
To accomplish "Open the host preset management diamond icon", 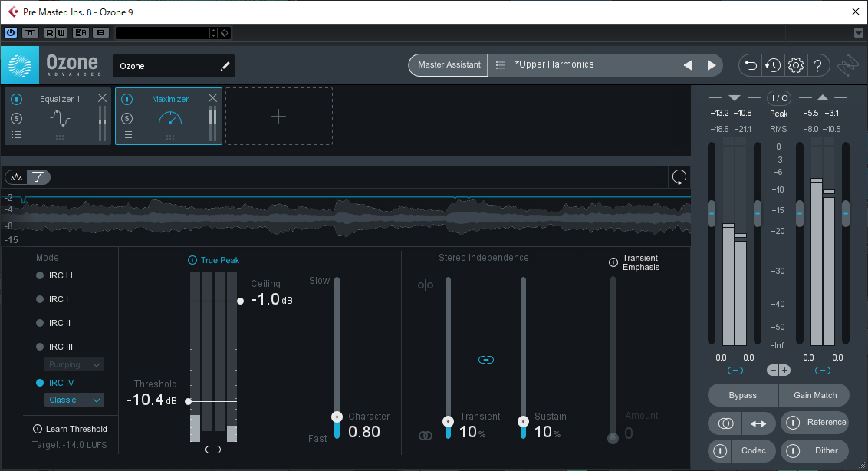I will tap(225, 33).
